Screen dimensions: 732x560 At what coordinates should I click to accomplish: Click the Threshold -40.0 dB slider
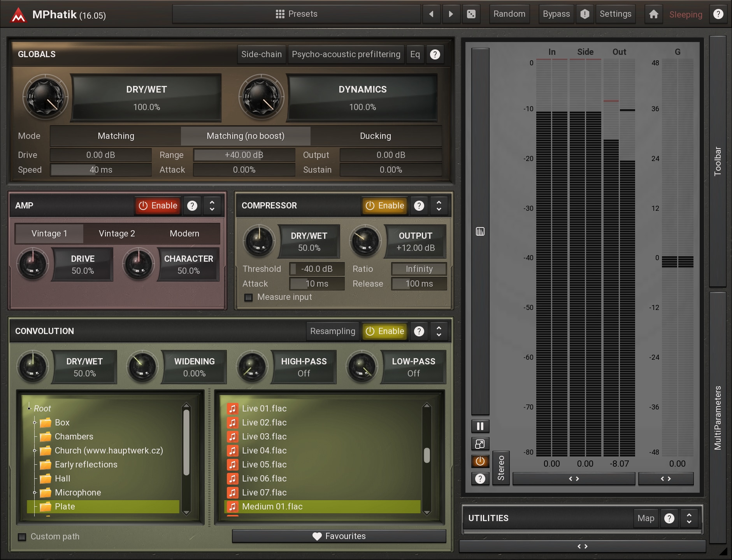(317, 269)
